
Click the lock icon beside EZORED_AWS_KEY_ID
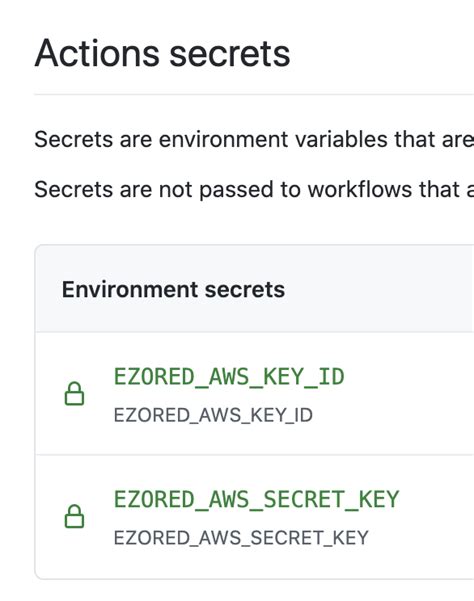click(74, 394)
